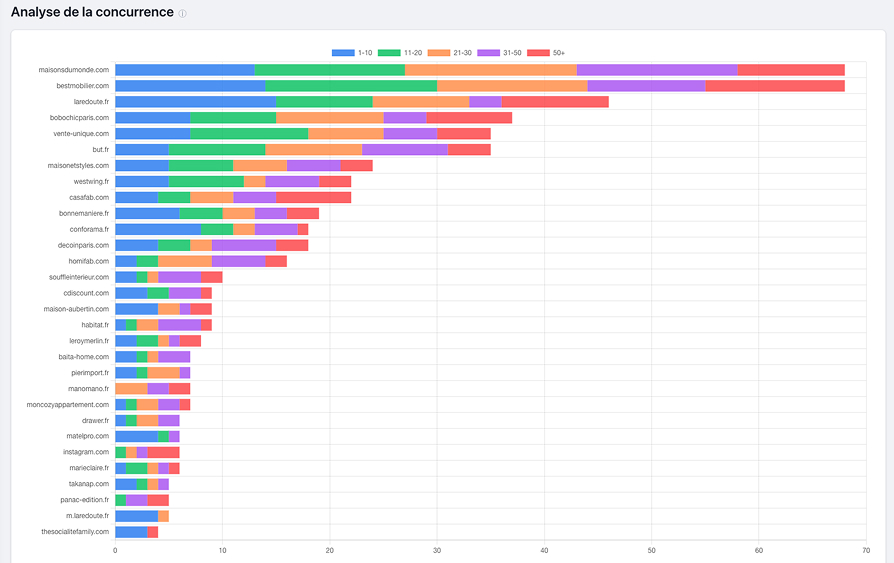The image size is (894, 563).
Task: Click the green 11-20 segment of bestmobilier.com bar
Action: 351,86
